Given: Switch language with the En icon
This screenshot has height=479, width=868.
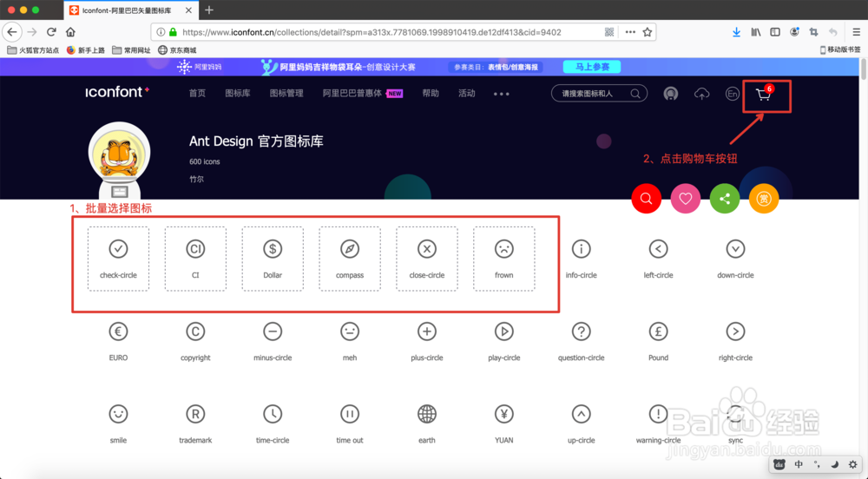Looking at the screenshot, I should pyautogui.click(x=732, y=94).
